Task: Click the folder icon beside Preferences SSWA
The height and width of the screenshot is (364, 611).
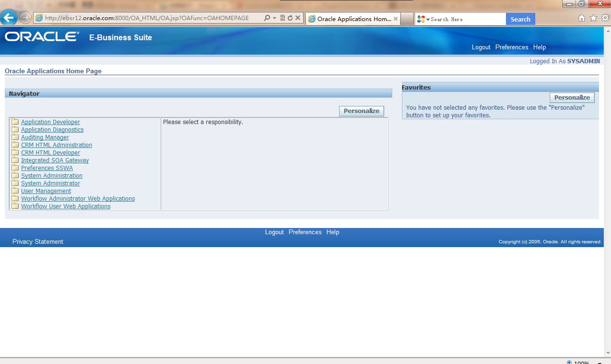Action: (15, 168)
